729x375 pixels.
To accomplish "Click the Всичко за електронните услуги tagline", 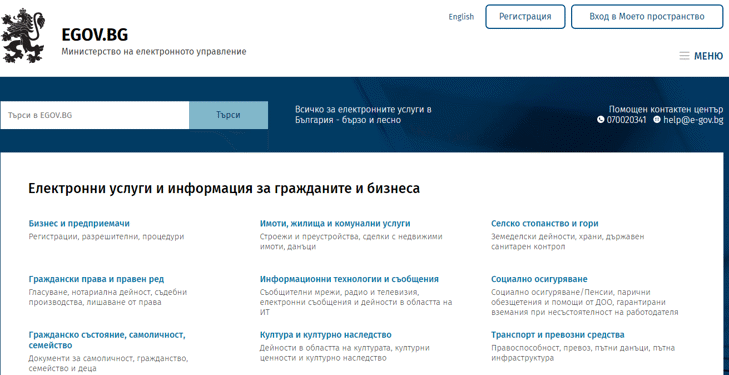I will pyautogui.click(x=363, y=115).
